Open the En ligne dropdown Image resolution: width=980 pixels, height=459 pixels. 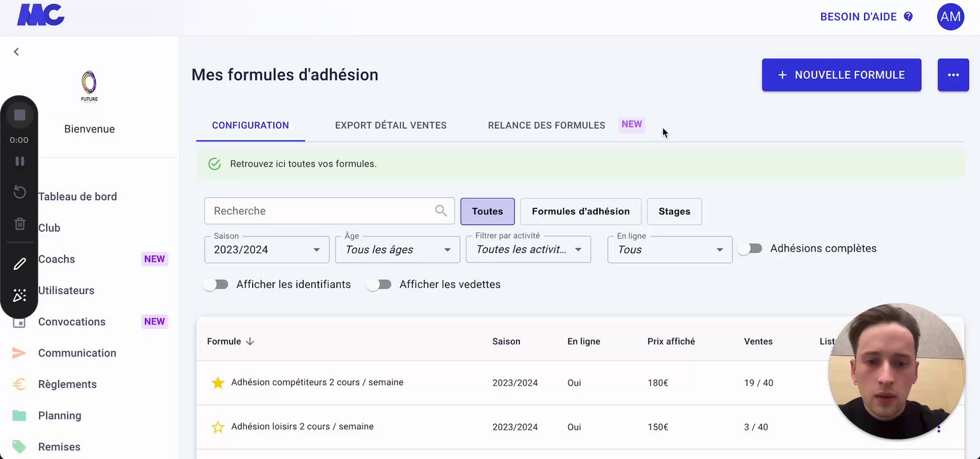click(x=669, y=250)
